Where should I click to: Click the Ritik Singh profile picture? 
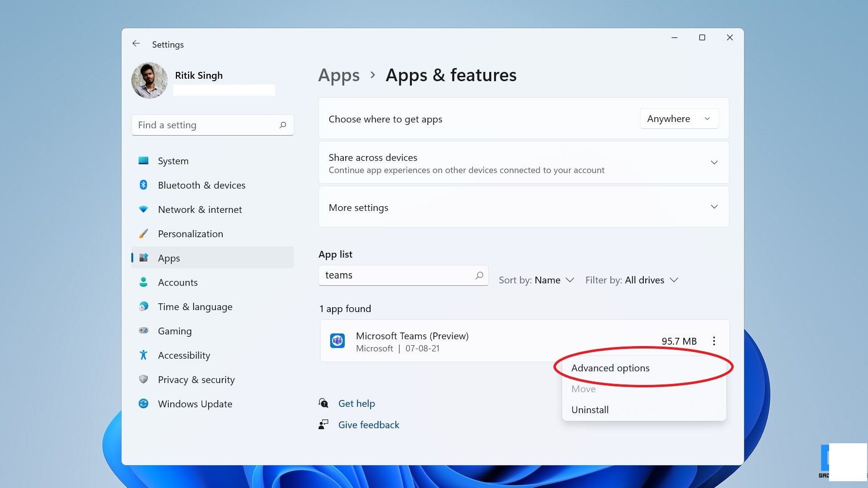tap(149, 80)
